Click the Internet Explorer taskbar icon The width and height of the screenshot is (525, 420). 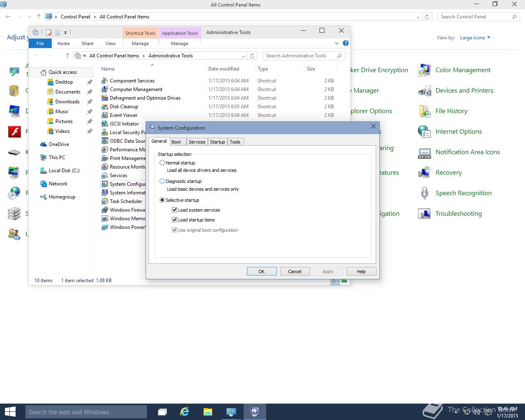pos(185,412)
